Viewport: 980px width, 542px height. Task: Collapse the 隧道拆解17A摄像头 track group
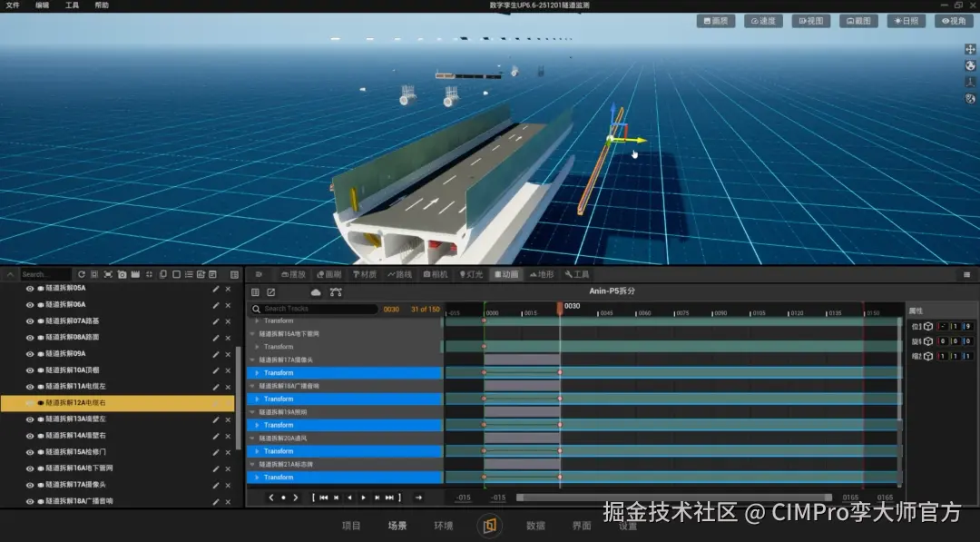click(252, 360)
